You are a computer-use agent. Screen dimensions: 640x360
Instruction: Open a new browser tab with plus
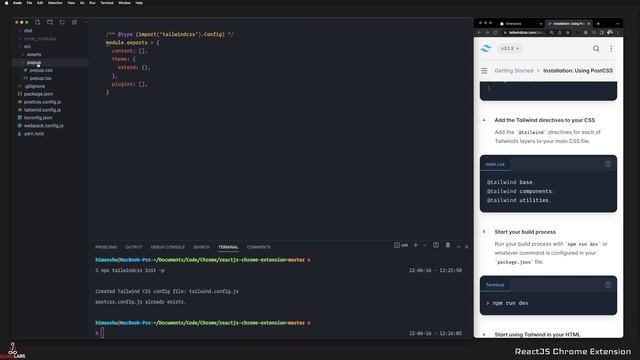point(598,24)
